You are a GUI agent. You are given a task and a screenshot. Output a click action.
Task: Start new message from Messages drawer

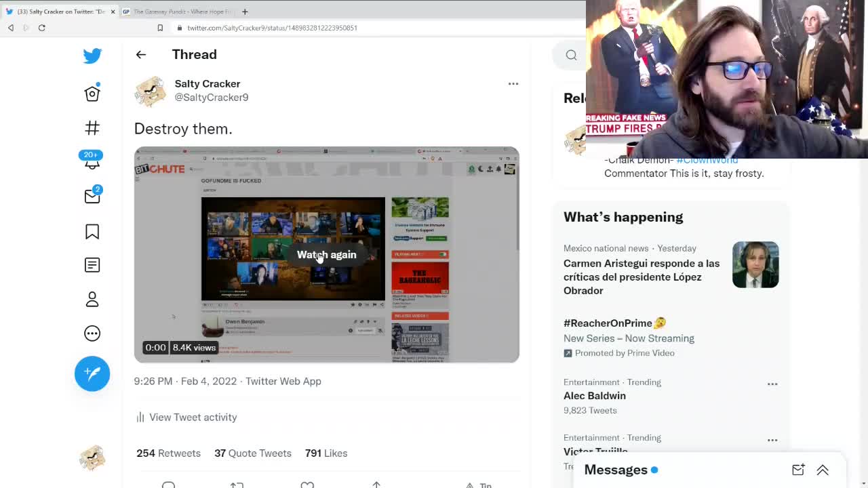[798, 470]
